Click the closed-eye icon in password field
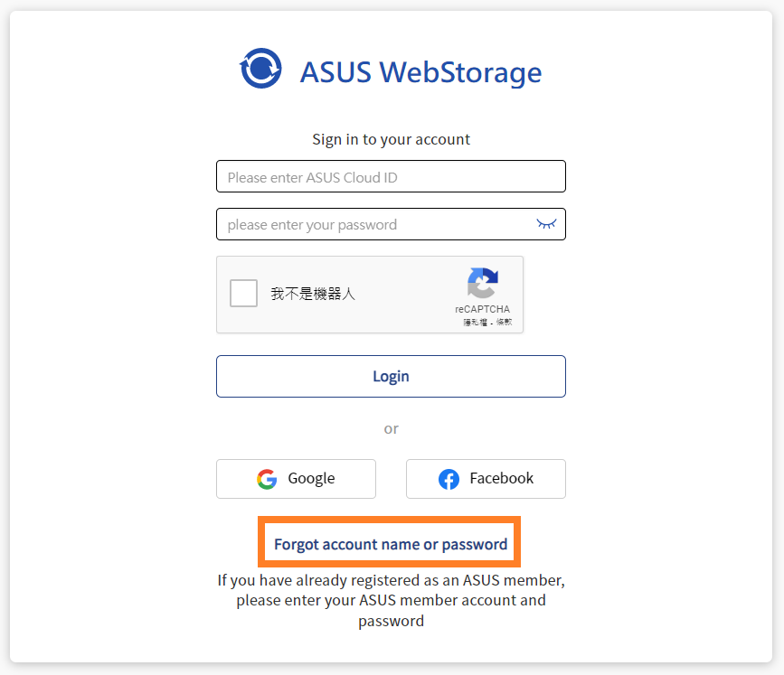 pyautogui.click(x=546, y=223)
